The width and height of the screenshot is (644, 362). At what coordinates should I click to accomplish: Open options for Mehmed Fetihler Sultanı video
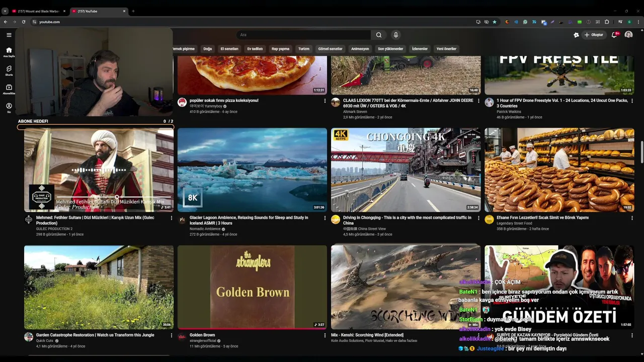click(171, 218)
